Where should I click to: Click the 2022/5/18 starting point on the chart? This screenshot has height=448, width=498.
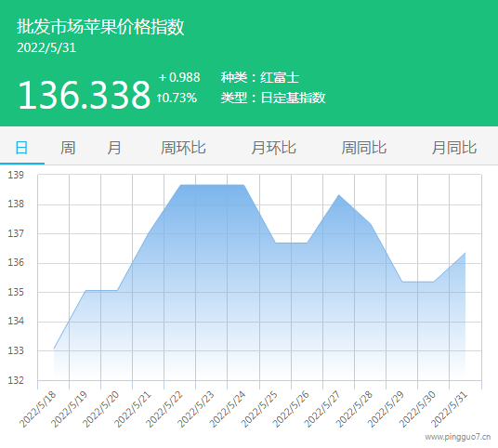click(54, 349)
